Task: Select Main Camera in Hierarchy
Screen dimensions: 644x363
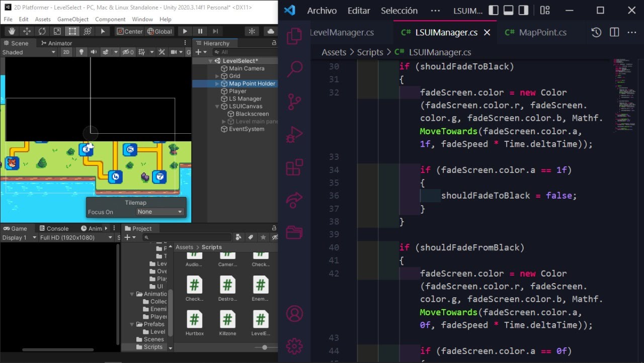Action: pos(247,68)
